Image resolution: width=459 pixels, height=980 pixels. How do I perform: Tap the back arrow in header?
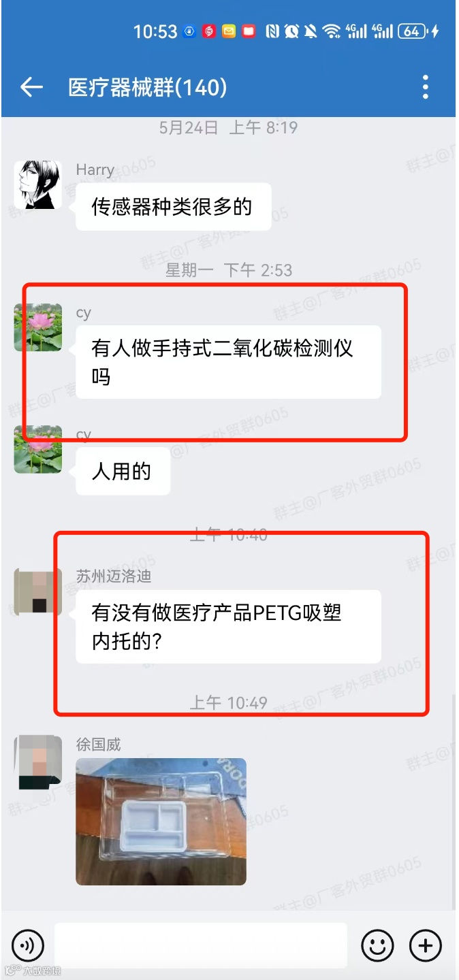coord(31,87)
